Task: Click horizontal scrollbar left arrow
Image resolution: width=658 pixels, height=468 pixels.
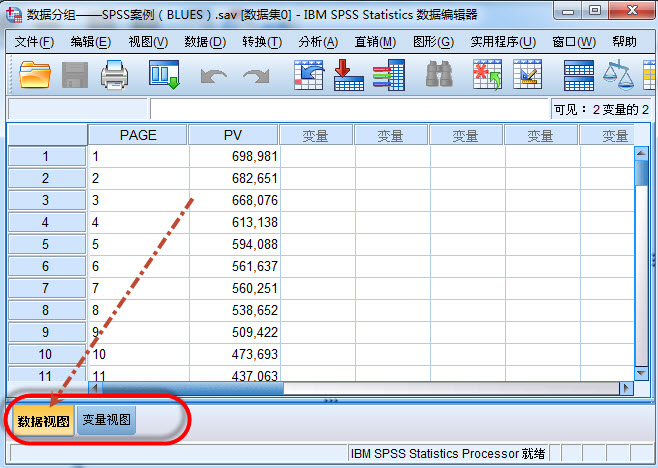Action: click(x=95, y=388)
